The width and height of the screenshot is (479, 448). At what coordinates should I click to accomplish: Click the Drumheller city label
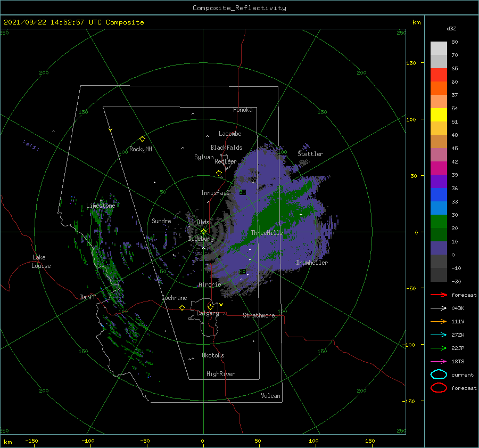[312, 263]
